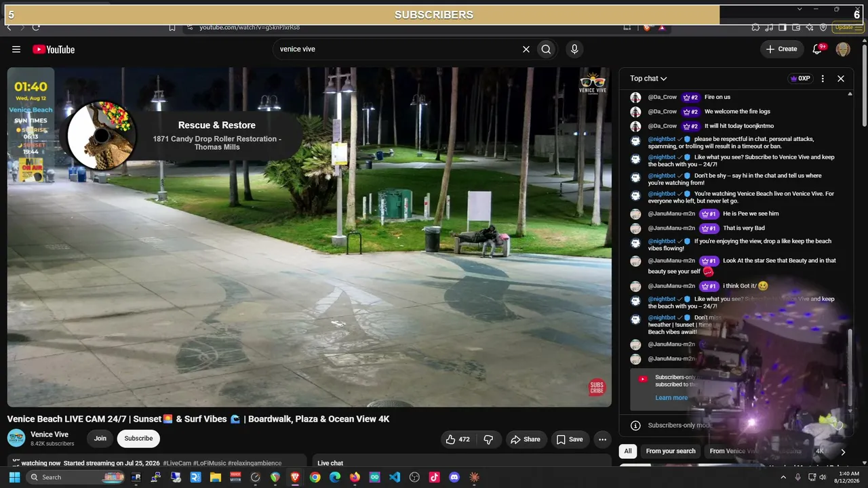Screen dimensions: 868x488
Task: Subscribe to Venice Vive channel
Action: point(138,439)
